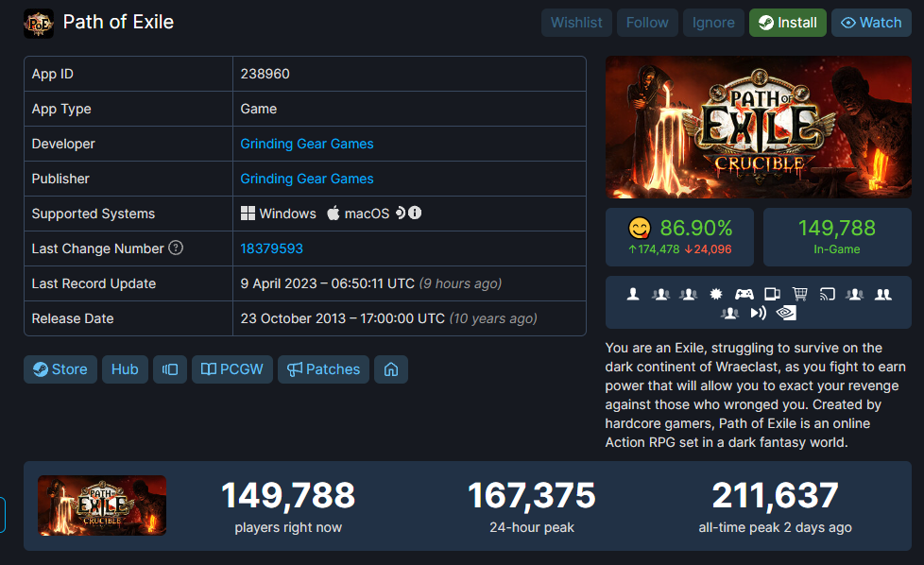Click the Follow button

tap(647, 23)
